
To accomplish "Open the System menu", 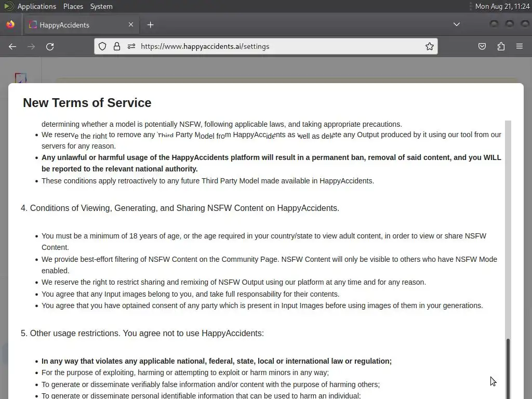I will 101,6.
